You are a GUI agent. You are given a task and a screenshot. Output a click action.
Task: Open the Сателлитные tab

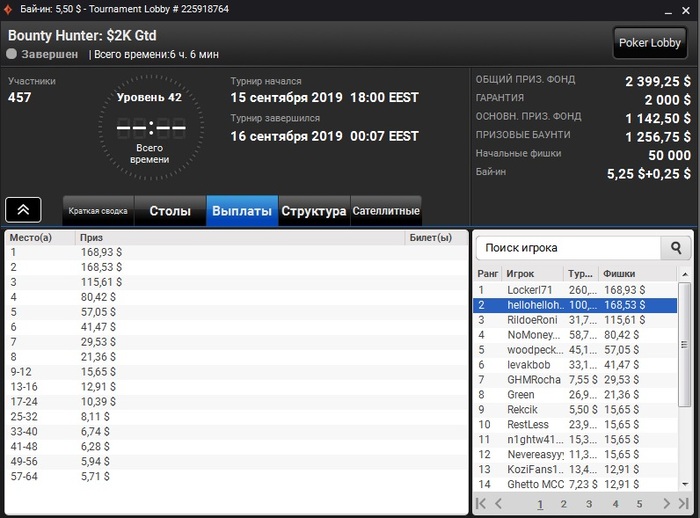click(x=386, y=211)
